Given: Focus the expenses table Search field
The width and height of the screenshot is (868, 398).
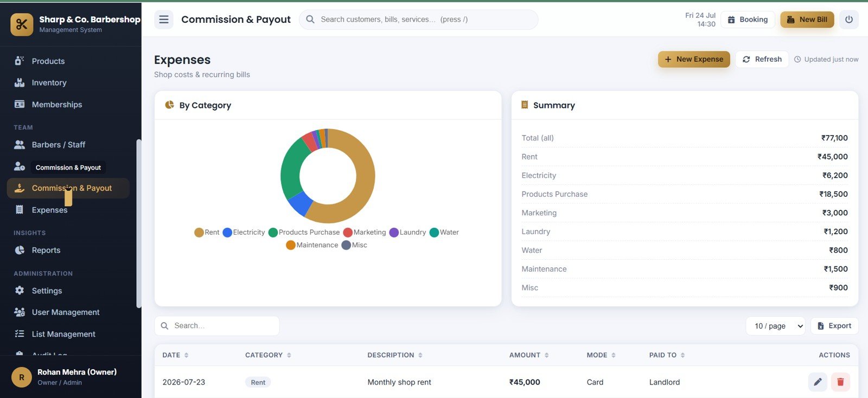Looking at the screenshot, I should point(217,326).
